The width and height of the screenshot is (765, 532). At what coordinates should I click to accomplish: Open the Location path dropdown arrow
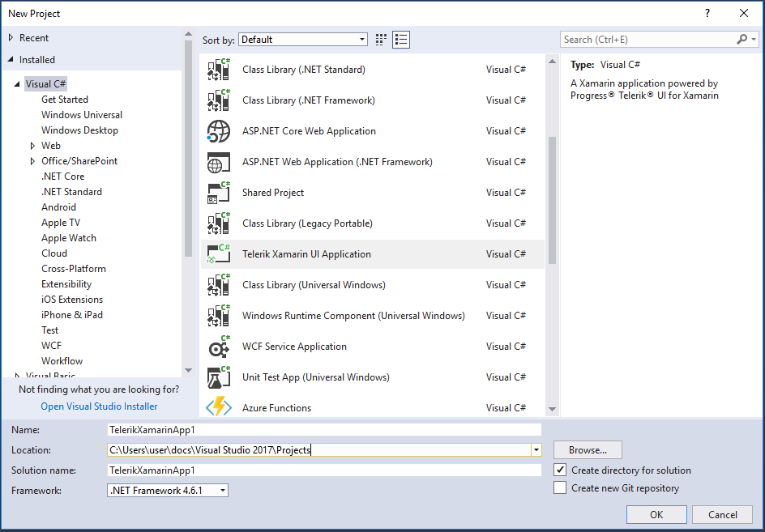[x=536, y=449]
